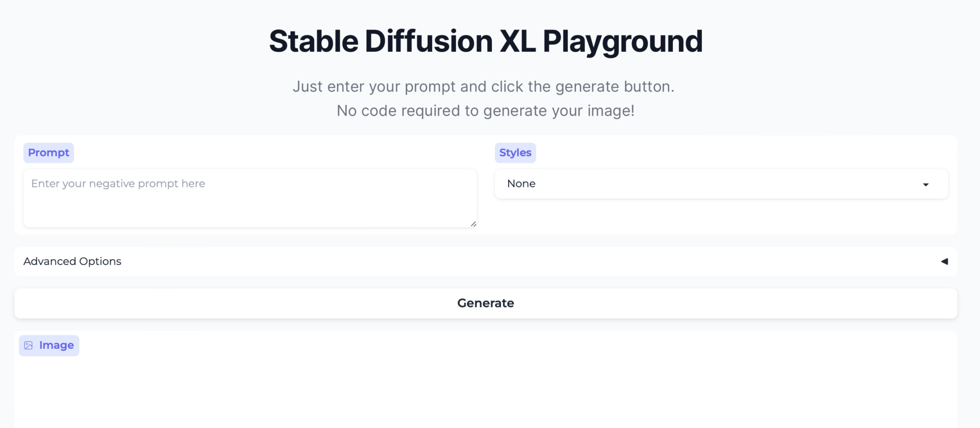The image size is (980, 428).
Task: Click the placeholder text in the prompt box
Action: coord(118,183)
